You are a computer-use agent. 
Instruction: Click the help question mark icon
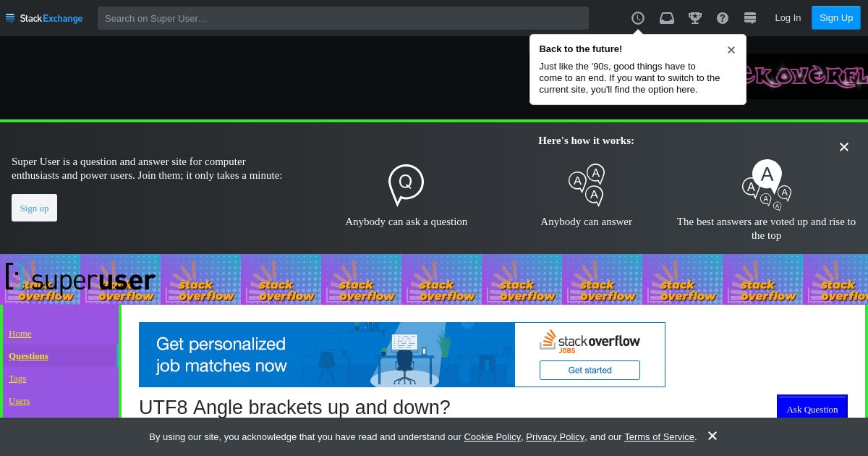[723, 18]
